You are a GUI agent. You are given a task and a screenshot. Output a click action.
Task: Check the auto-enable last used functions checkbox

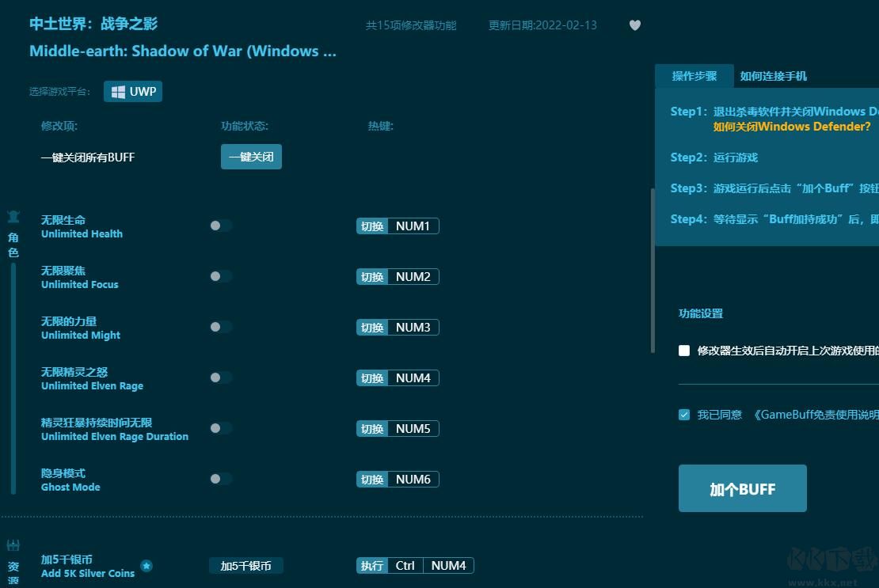pyautogui.click(x=684, y=351)
